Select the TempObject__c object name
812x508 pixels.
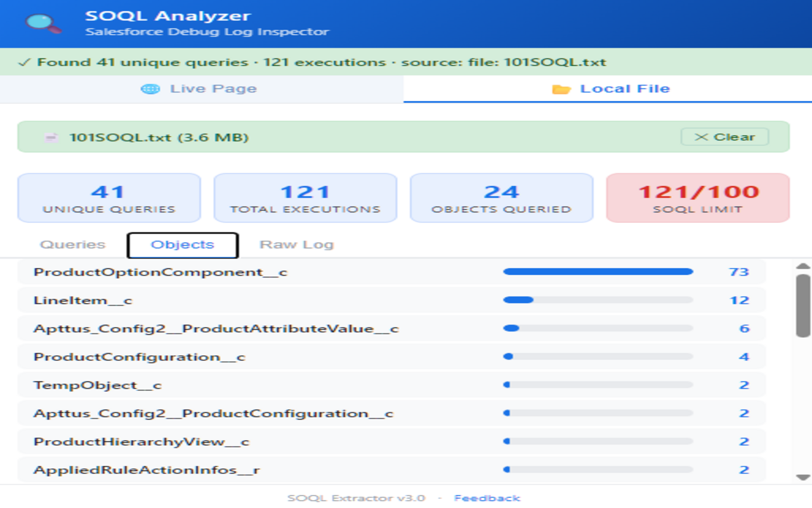[x=98, y=385]
